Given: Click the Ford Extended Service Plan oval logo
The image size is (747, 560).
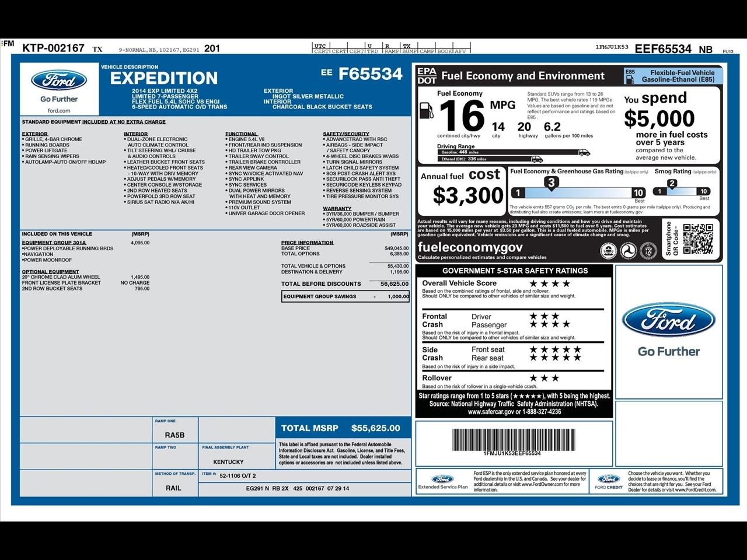Looking at the screenshot, I should (x=442, y=478).
